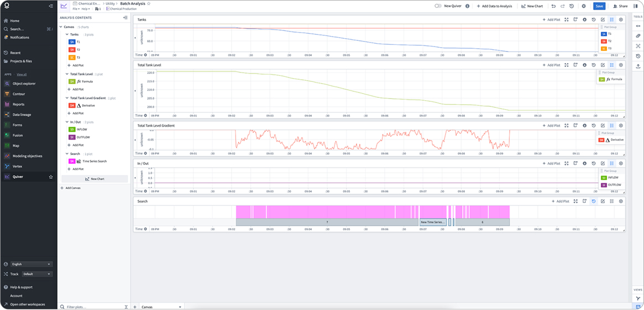The height and width of the screenshot is (310, 644).
Task: Toggle the highlighted history icon on Search chart
Action: coord(594,201)
